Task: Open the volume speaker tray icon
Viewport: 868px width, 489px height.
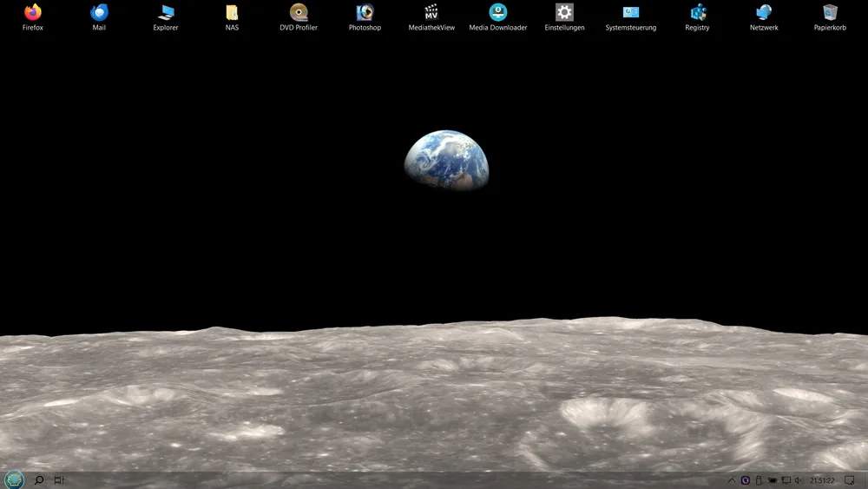Action: (x=799, y=480)
